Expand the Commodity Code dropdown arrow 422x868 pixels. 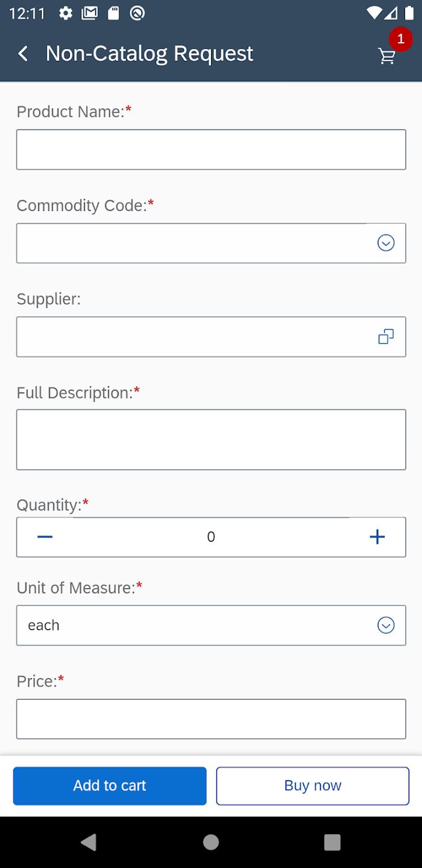coord(386,243)
